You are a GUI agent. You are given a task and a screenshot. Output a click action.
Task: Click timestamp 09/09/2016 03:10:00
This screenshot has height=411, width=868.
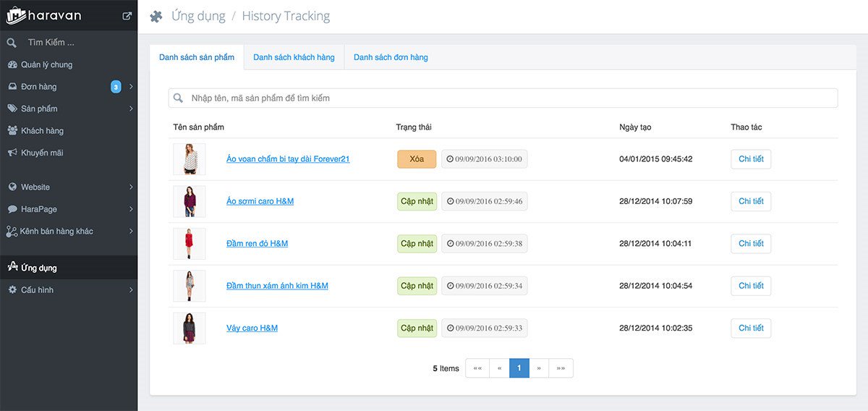tap(485, 159)
